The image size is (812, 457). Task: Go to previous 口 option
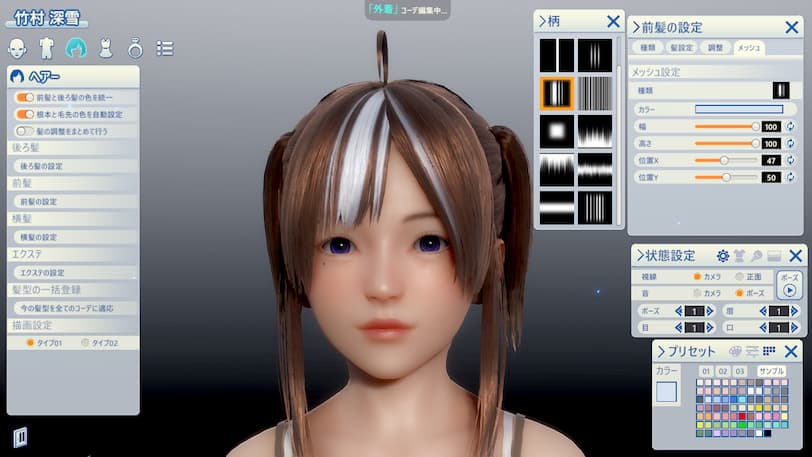(763, 327)
